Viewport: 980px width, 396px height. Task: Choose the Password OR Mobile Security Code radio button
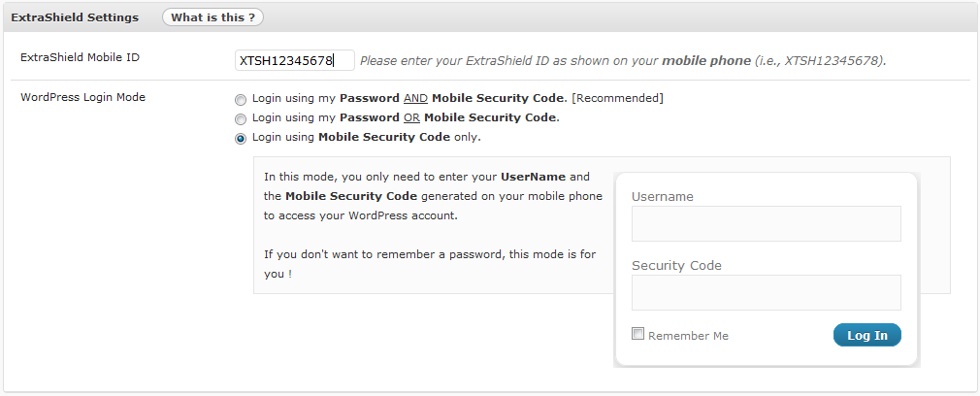(241, 118)
